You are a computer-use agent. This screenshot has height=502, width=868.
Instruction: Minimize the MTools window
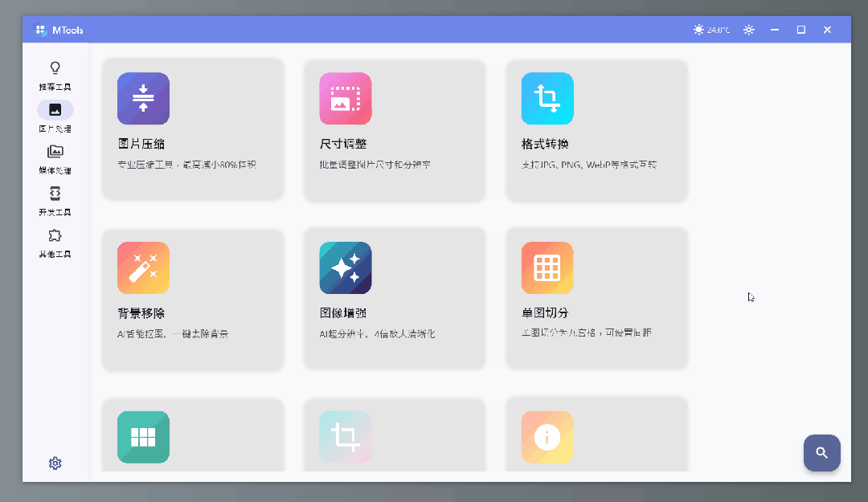click(x=775, y=30)
